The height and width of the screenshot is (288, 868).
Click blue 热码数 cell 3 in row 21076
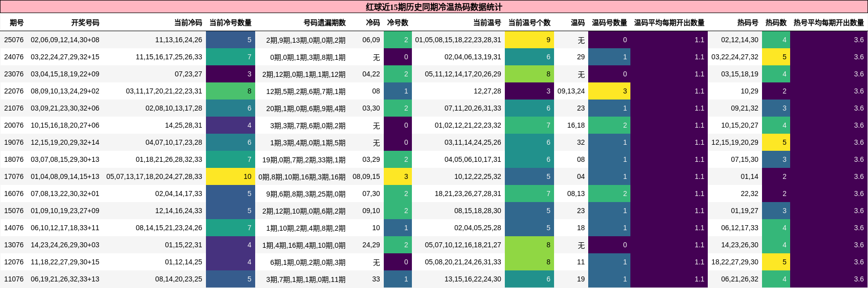click(x=776, y=108)
